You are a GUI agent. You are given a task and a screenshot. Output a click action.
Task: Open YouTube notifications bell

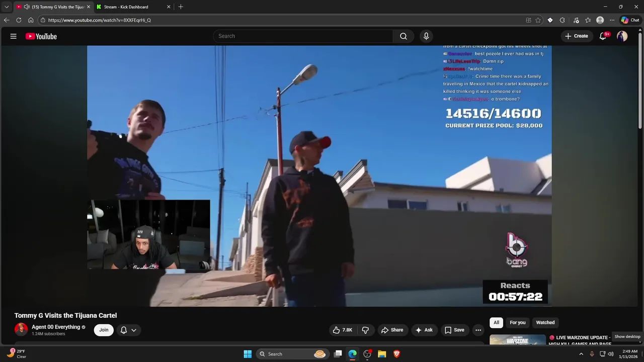pyautogui.click(x=603, y=36)
